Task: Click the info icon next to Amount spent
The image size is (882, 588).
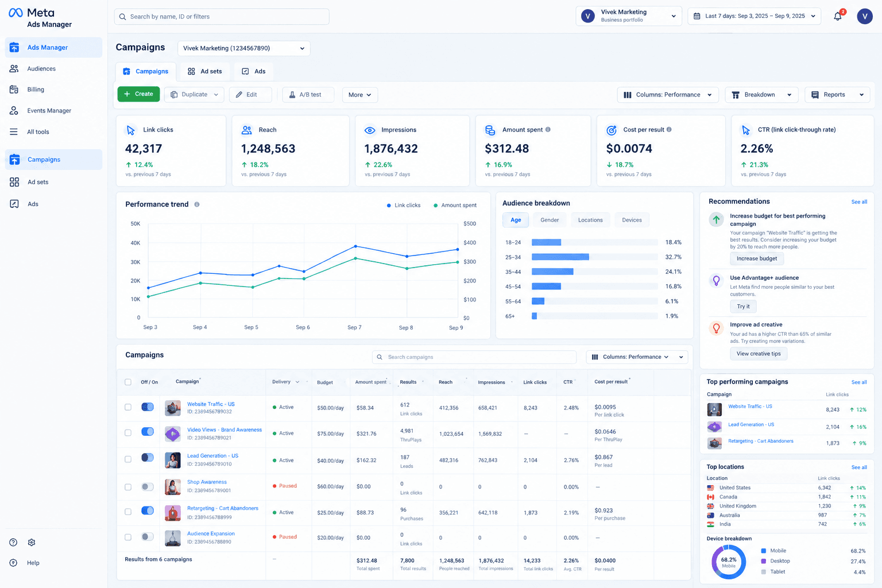Action: pyautogui.click(x=548, y=129)
